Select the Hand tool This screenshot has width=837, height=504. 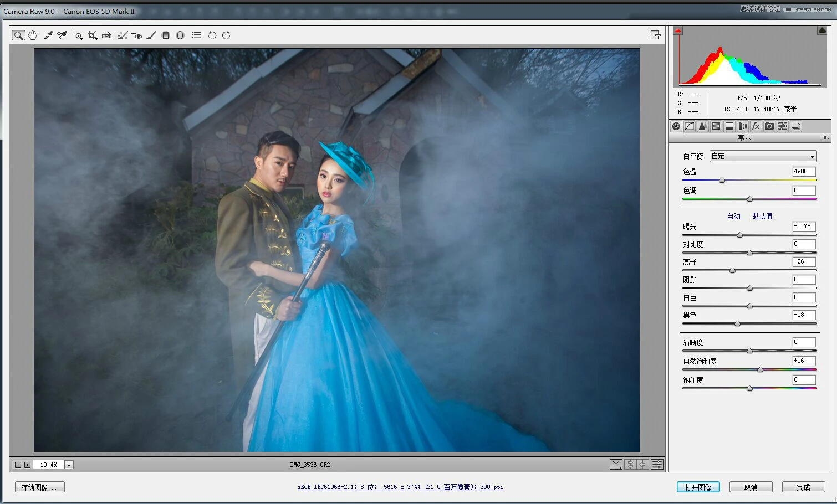coord(33,35)
